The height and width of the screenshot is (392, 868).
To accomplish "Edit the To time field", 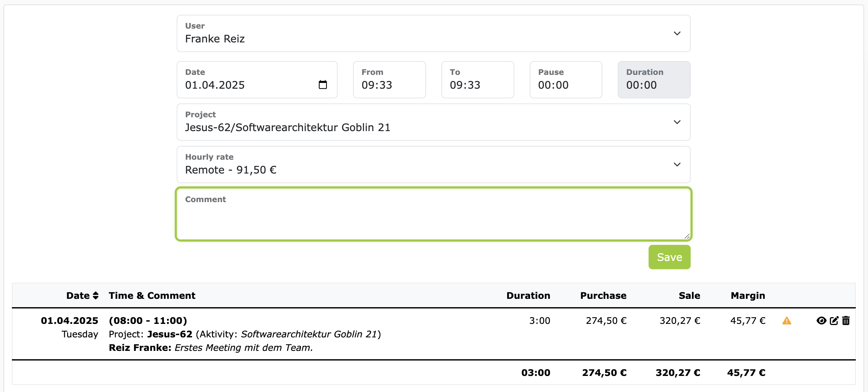I will pos(477,85).
